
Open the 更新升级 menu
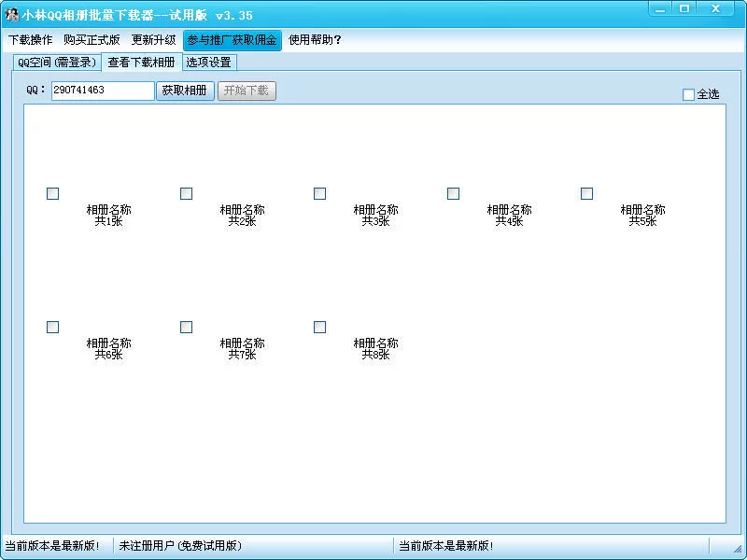(x=153, y=40)
